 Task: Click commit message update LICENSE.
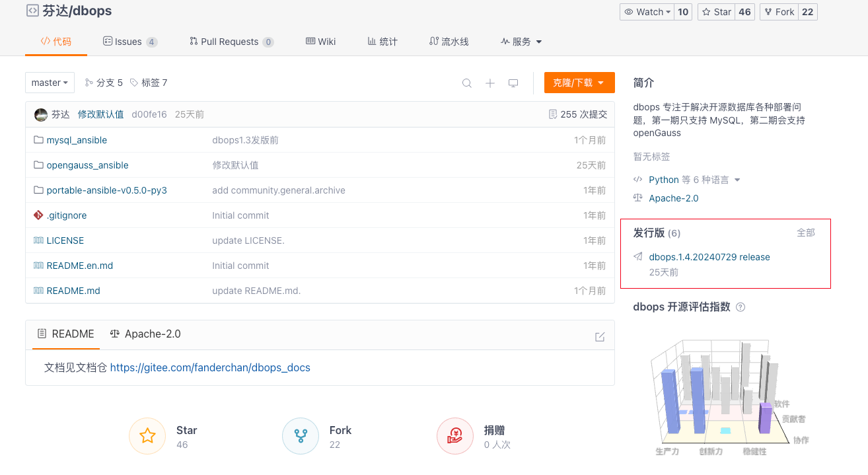point(248,240)
